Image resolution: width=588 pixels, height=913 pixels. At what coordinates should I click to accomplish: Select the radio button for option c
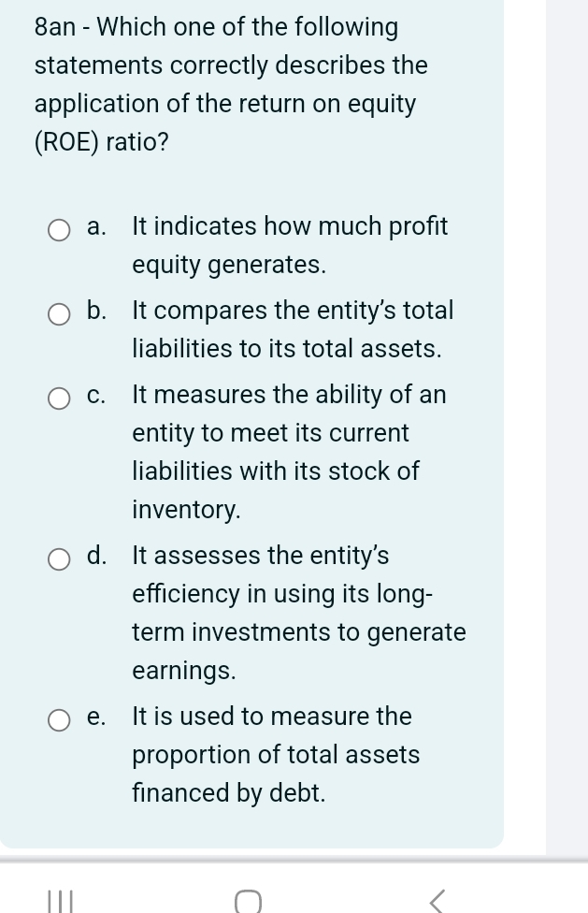point(60,399)
